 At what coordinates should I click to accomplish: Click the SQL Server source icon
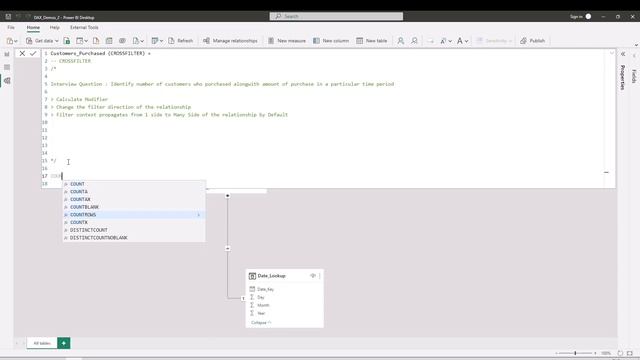click(x=96, y=41)
